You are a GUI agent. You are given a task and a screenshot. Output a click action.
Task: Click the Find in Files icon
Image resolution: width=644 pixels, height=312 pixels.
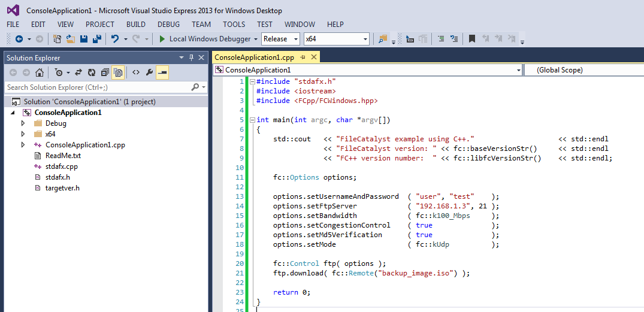(x=382, y=39)
